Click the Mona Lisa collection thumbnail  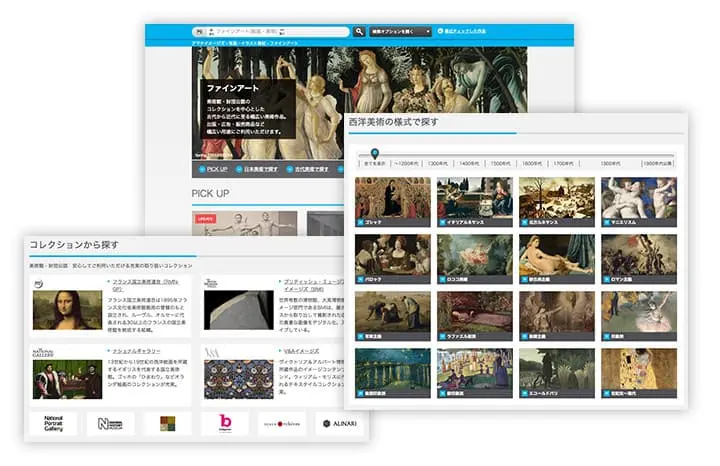pyautogui.click(x=68, y=309)
